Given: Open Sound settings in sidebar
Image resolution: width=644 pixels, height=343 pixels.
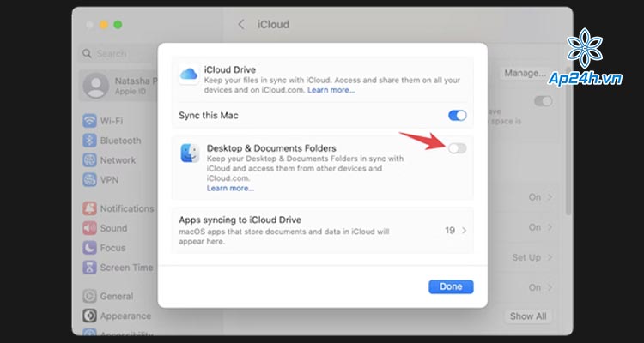Looking at the screenshot, I should [x=105, y=228].
